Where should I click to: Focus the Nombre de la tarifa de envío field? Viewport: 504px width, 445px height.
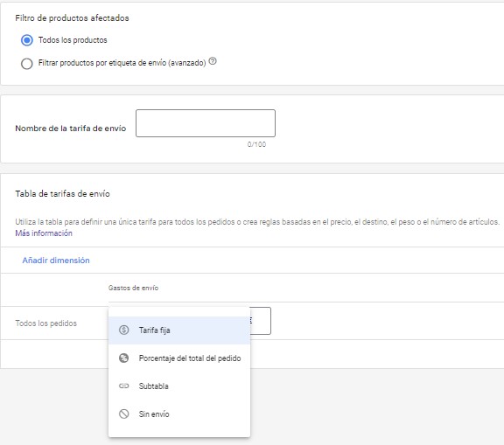coord(206,123)
